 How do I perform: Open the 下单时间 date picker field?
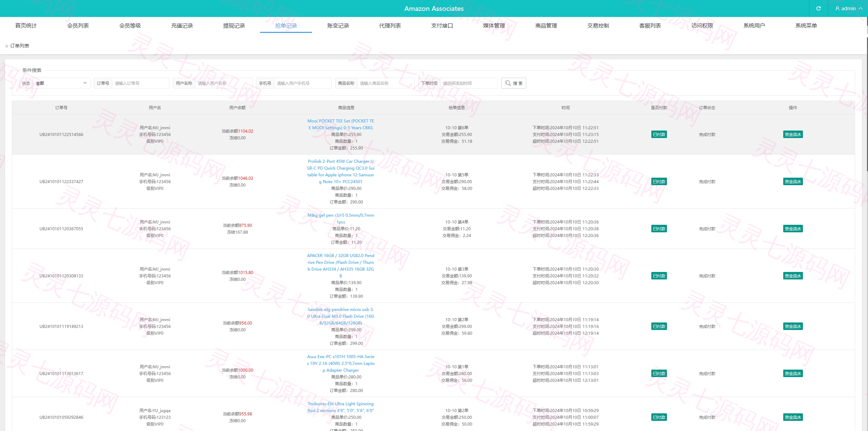469,83
